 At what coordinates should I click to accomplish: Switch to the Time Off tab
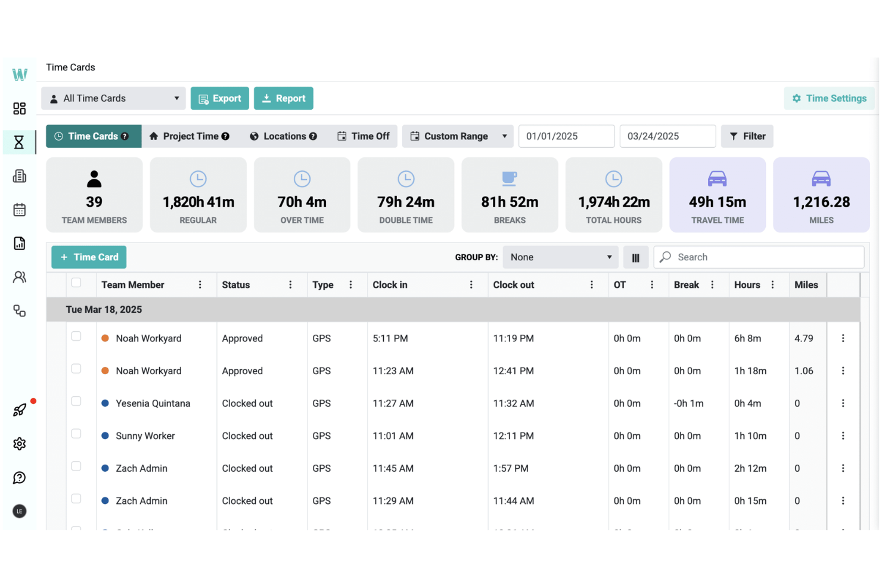tap(363, 136)
